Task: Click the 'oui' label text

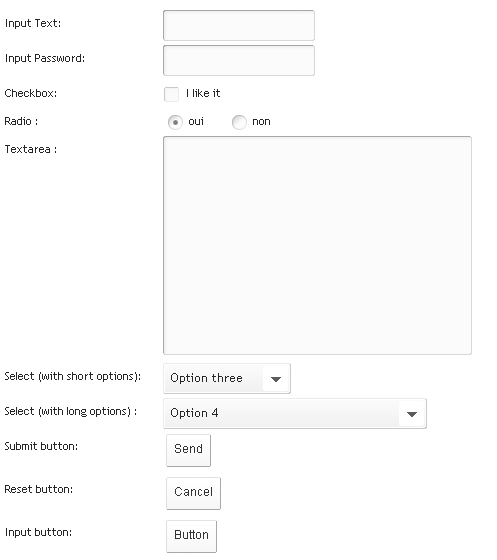Action: [x=196, y=121]
